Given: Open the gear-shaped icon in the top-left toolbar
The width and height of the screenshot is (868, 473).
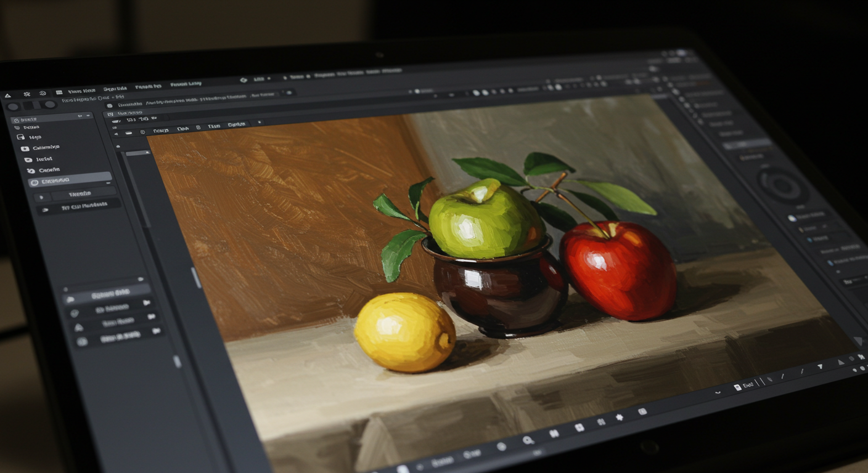Looking at the screenshot, I should click(x=27, y=94).
